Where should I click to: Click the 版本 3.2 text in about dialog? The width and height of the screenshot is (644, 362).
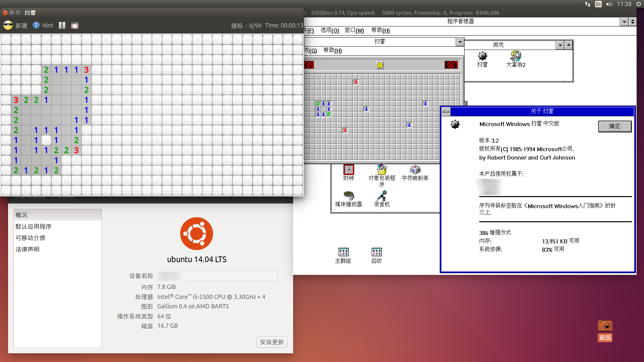click(x=489, y=140)
